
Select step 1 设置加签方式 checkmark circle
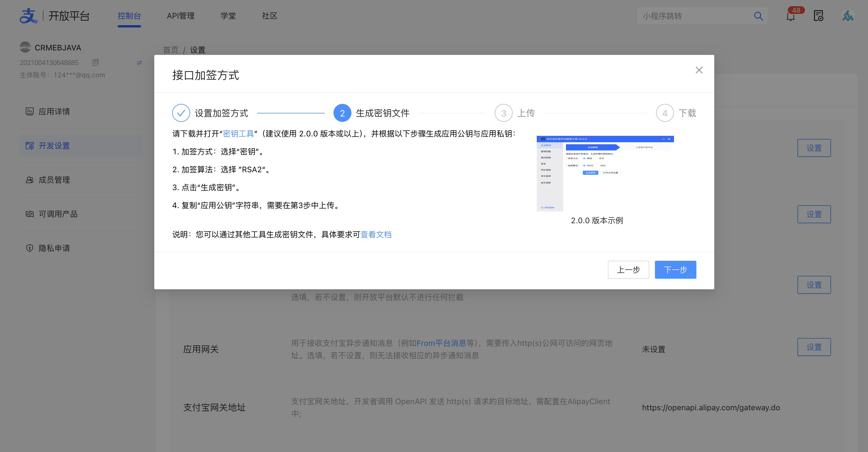[x=181, y=113]
